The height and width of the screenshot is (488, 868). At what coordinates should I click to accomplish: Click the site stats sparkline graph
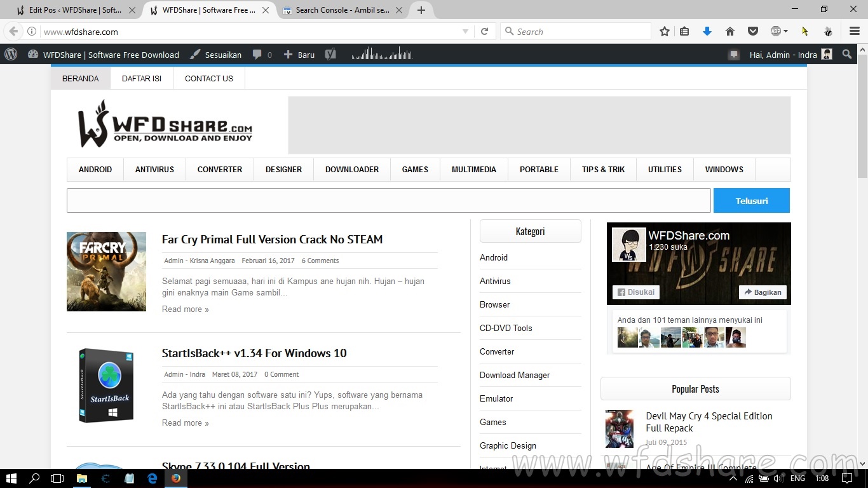click(x=382, y=54)
